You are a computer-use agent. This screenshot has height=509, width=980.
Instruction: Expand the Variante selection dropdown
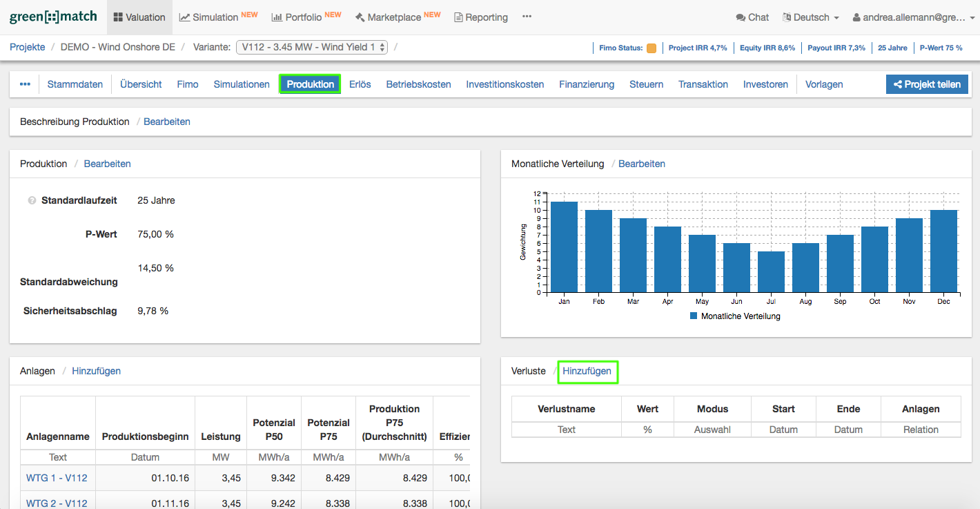click(x=312, y=47)
